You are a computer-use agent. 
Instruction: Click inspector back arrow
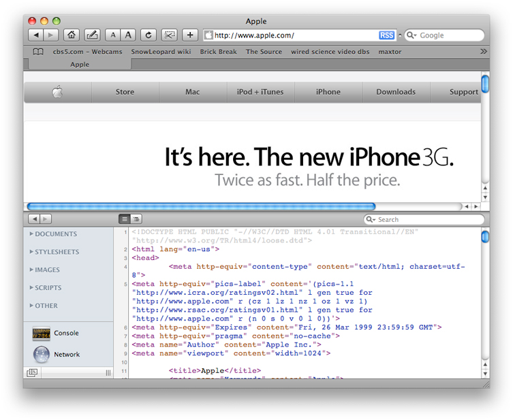[34, 219]
